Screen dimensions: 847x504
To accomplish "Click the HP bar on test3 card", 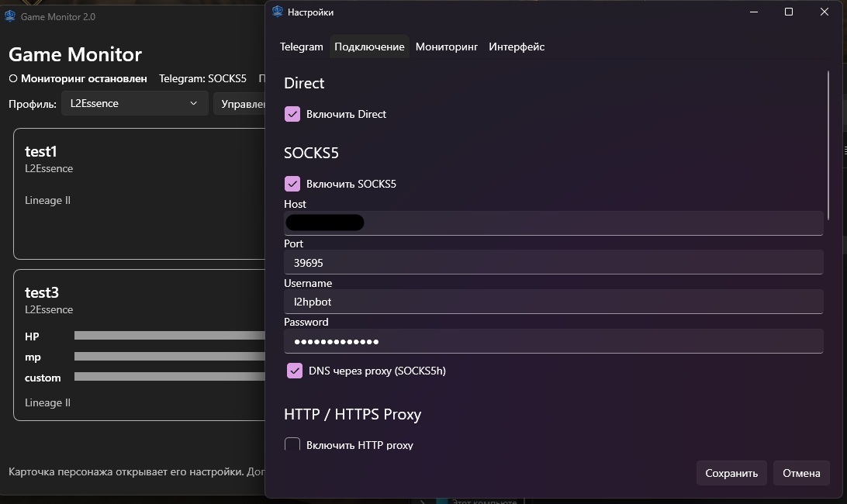I will pos(170,336).
